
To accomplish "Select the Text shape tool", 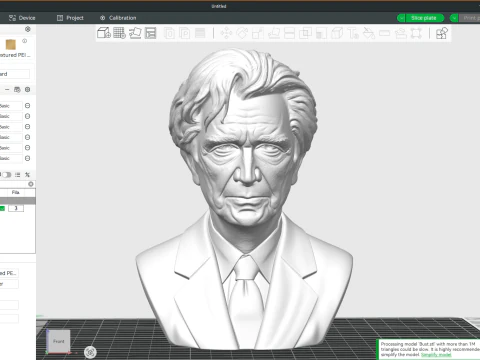I will (x=353, y=33).
